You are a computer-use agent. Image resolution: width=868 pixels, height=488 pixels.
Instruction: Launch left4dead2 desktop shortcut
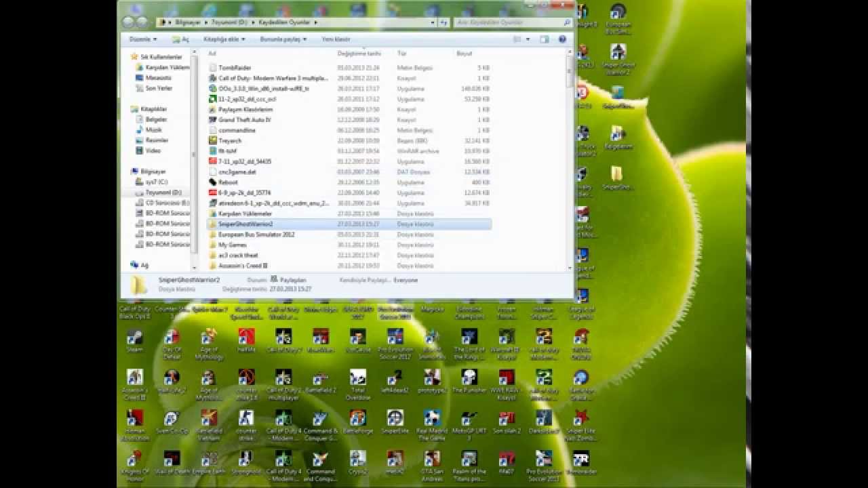[x=395, y=382]
